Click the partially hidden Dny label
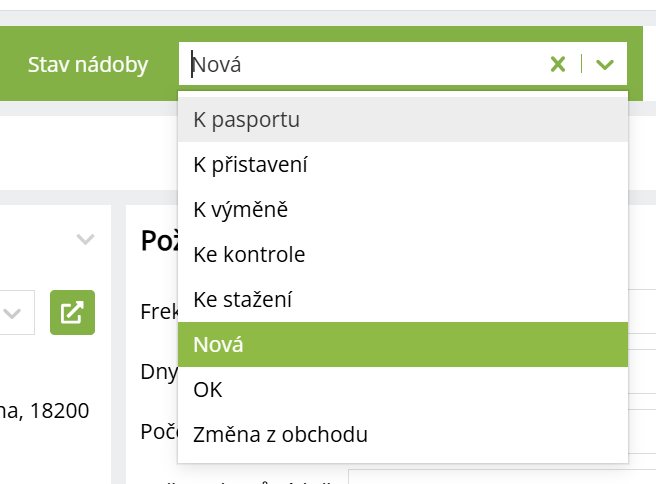This screenshot has height=484, width=656. (158, 372)
